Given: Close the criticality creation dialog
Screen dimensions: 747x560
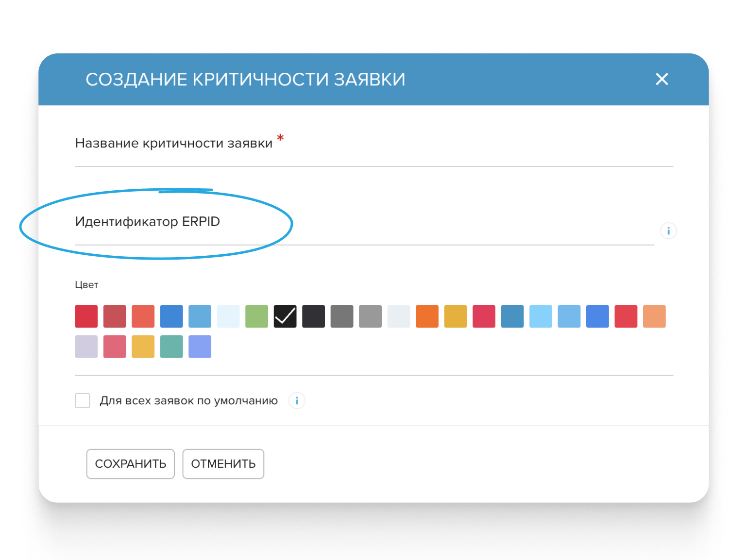Looking at the screenshot, I should coord(662,79).
